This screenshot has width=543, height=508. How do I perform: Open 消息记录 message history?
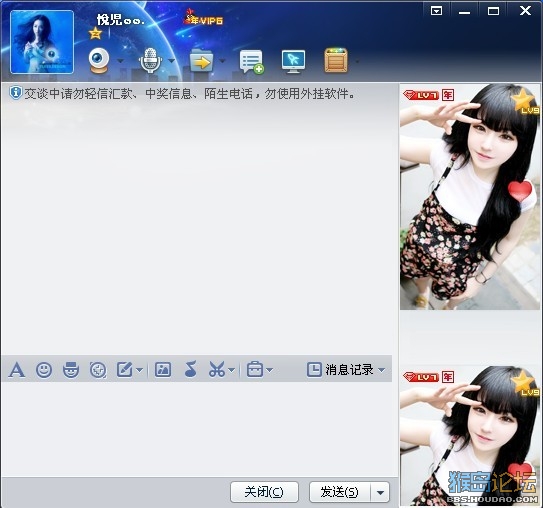pyautogui.click(x=349, y=370)
